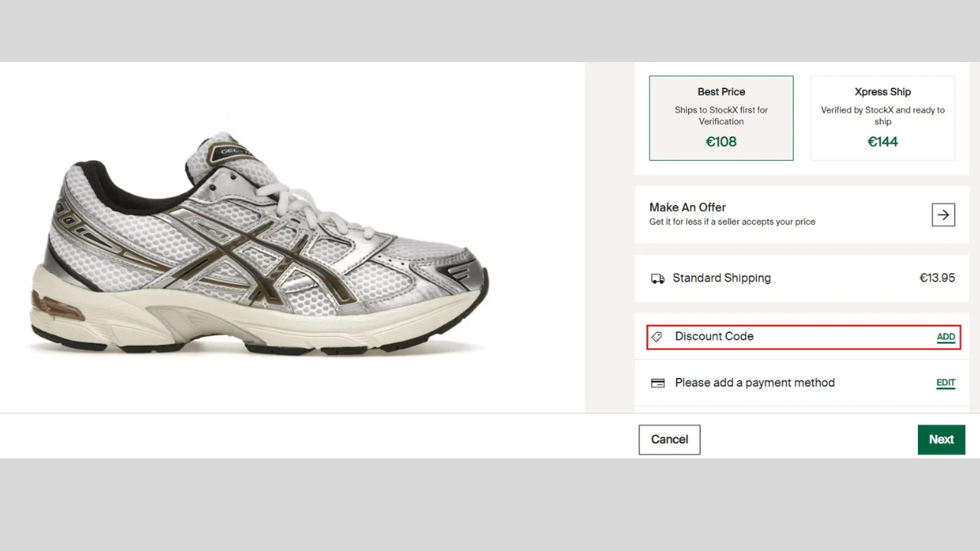
Task: Click 'Please add a payment method' text
Action: point(755,383)
